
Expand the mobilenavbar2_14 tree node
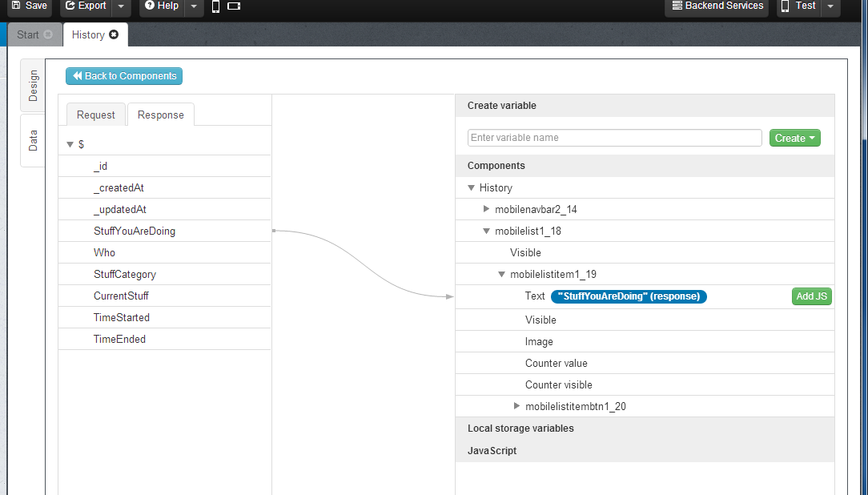[x=487, y=209]
